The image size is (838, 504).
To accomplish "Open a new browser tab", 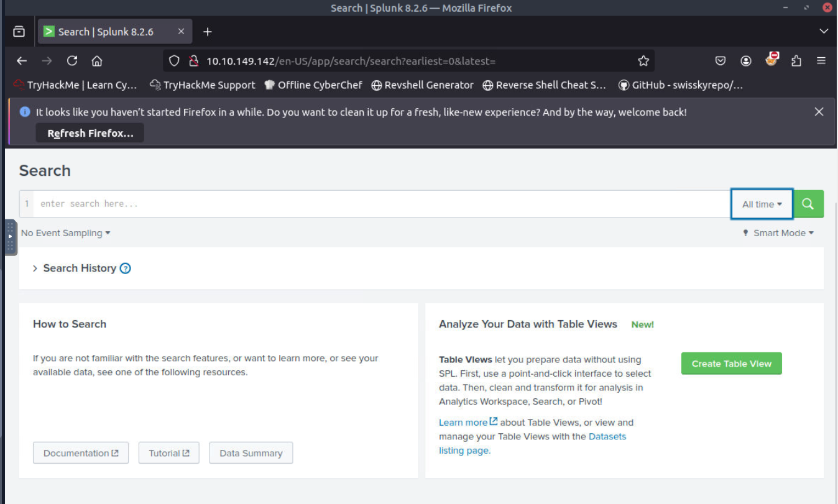I will (208, 32).
